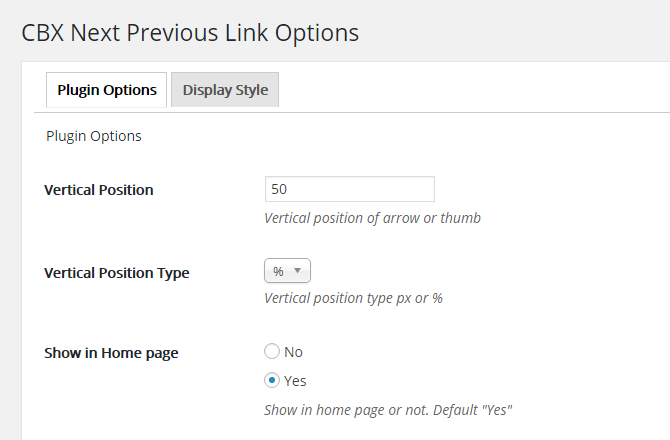Click the Vertical Position field label
Image resolution: width=670 pixels, height=440 pixels.
pyautogui.click(x=99, y=190)
